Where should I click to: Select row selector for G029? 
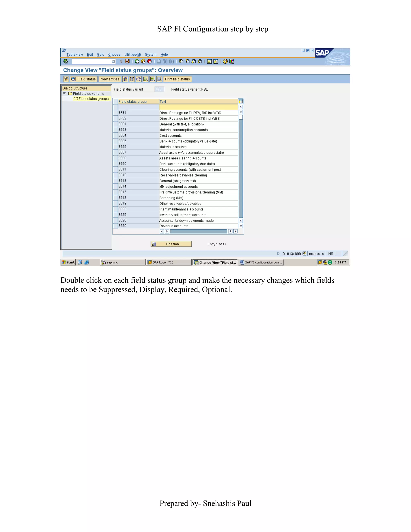pyautogui.click(x=116, y=226)
